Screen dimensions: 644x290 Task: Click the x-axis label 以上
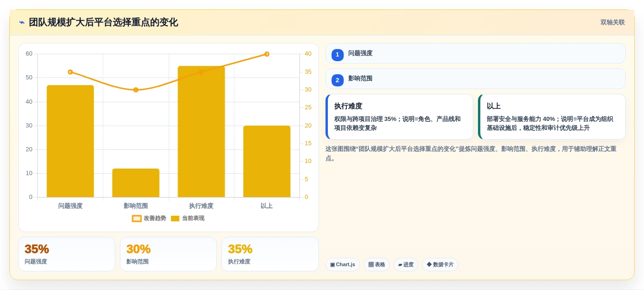click(x=267, y=206)
